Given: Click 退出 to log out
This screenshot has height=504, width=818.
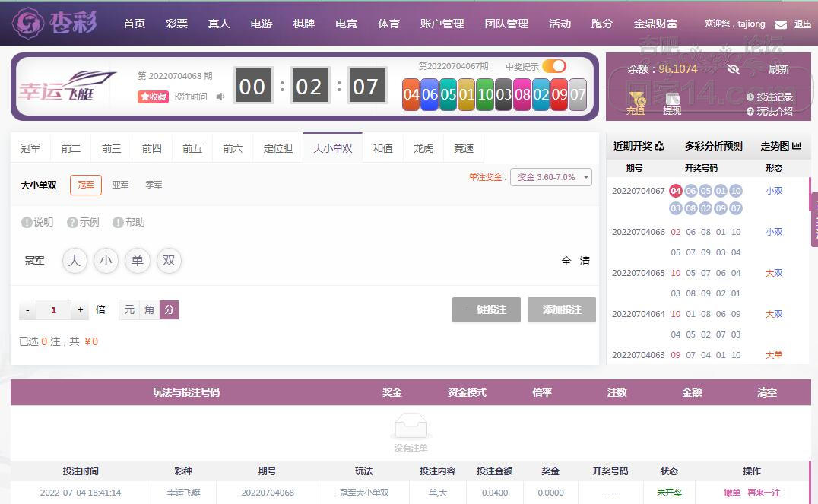Looking at the screenshot, I should (802, 24).
